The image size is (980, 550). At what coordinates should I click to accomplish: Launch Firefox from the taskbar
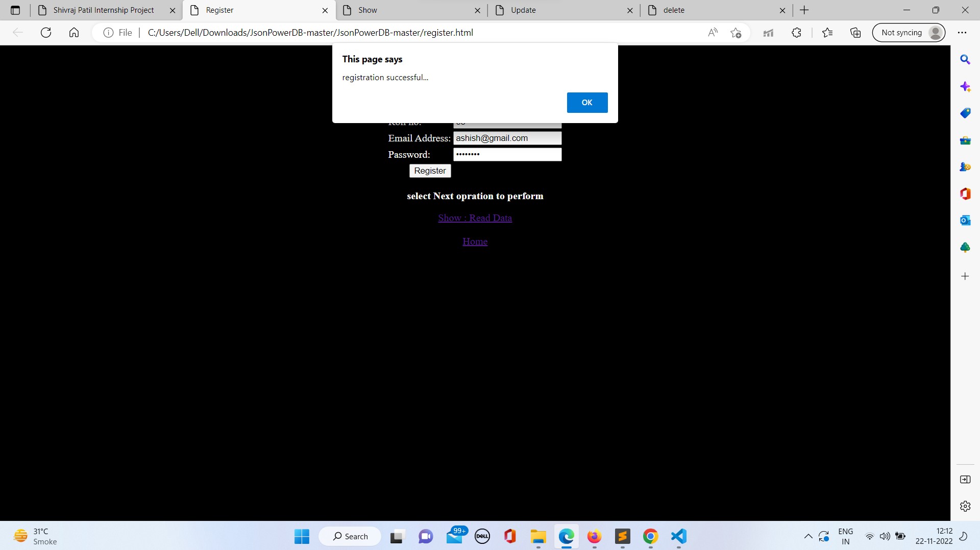tap(594, 536)
